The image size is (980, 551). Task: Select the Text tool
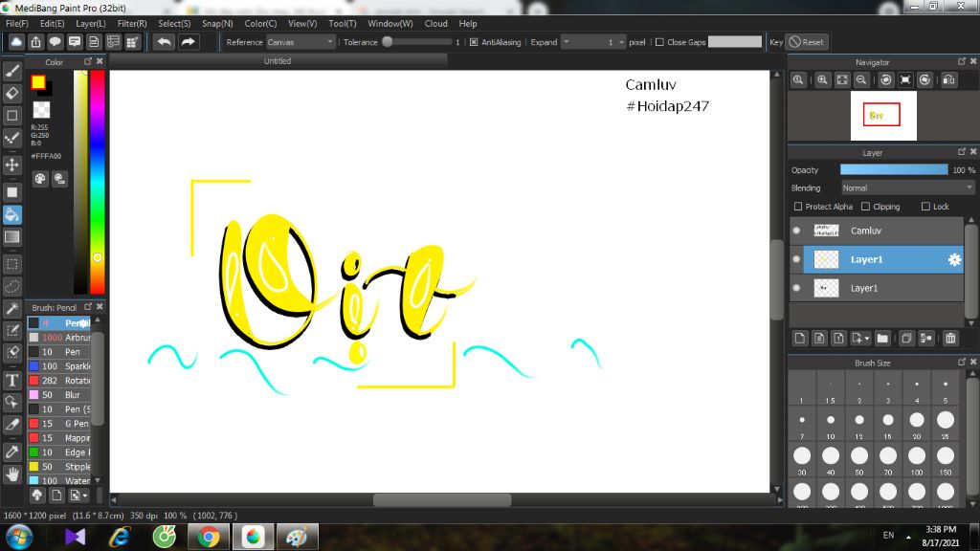click(x=11, y=380)
